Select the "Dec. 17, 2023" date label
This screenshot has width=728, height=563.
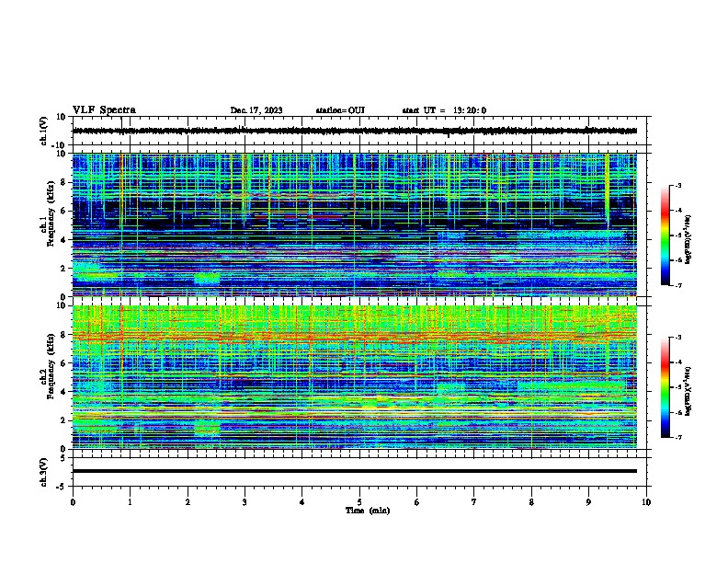(256, 110)
